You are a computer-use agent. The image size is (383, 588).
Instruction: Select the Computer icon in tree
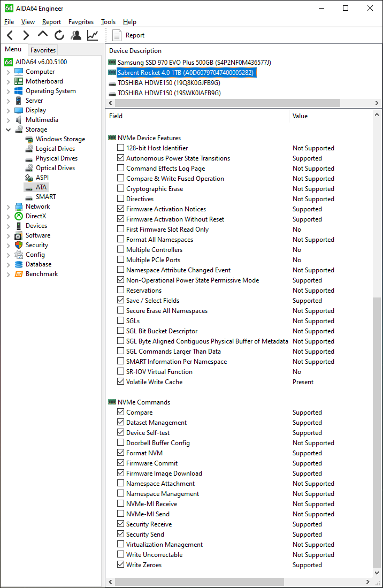[19, 72]
